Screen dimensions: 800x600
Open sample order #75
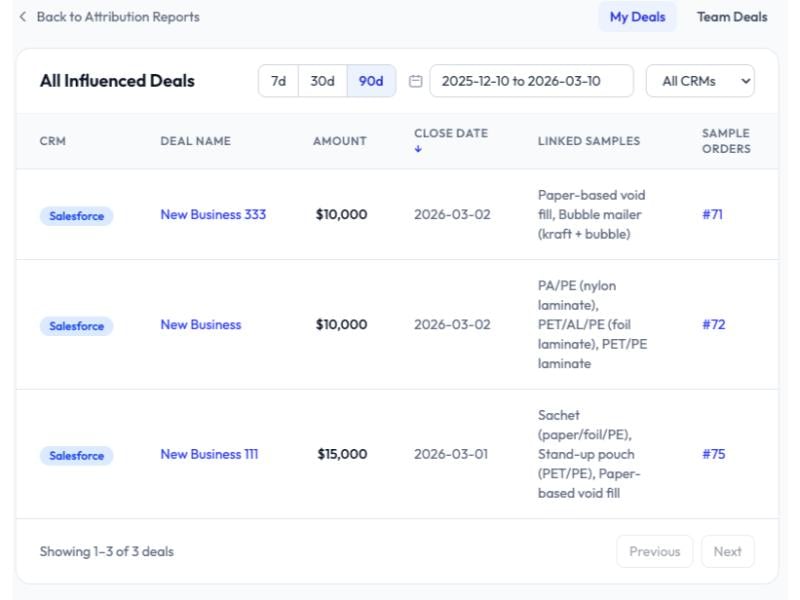(x=712, y=453)
